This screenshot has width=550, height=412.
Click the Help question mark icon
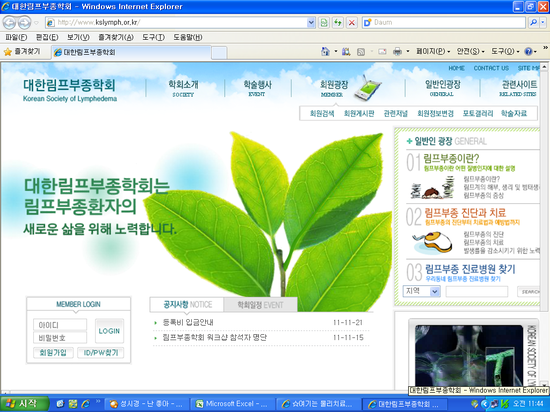coord(528,52)
